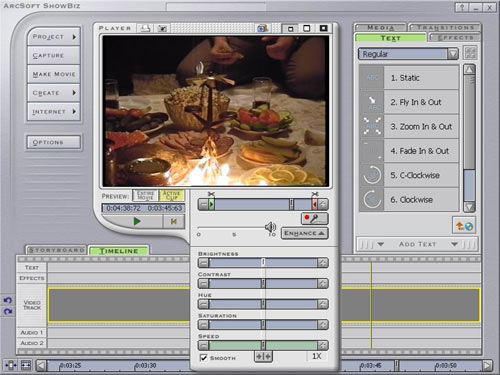Click the redo arrow icon
This screenshot has width=500, height=375.
[x=8, y=311]
